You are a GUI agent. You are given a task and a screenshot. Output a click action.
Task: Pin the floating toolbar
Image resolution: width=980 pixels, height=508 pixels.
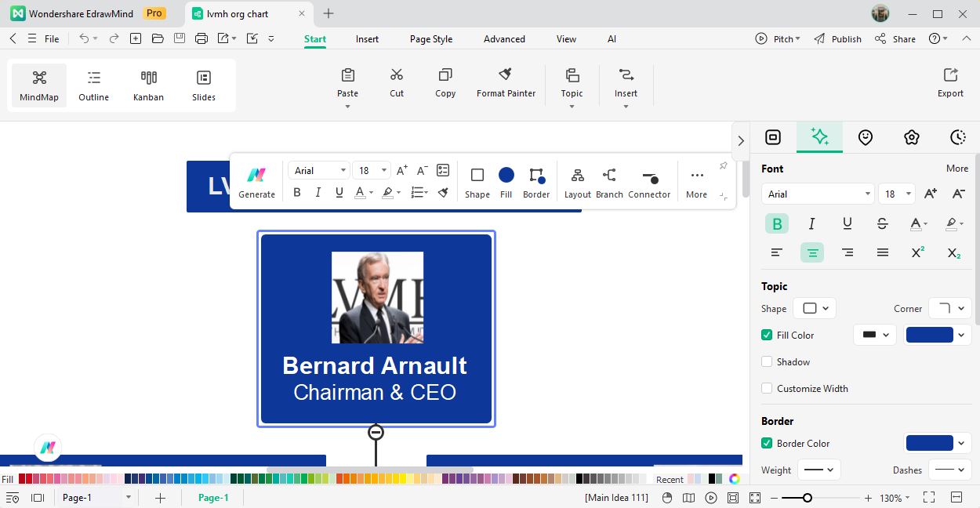[x=723, y=165]
